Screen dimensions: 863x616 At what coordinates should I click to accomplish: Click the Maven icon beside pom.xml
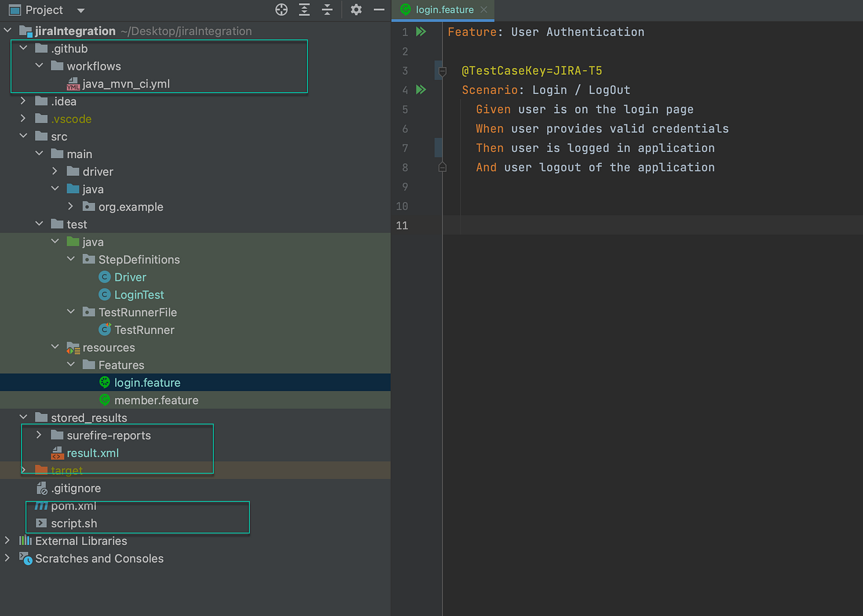(41, 506)
